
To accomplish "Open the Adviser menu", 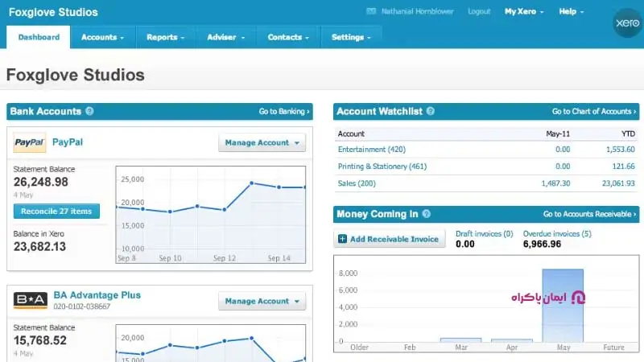I will (226, 37).
